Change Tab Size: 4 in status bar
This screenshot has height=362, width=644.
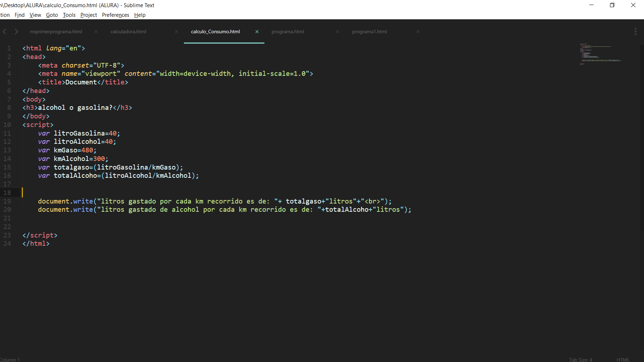click(581, 359)
